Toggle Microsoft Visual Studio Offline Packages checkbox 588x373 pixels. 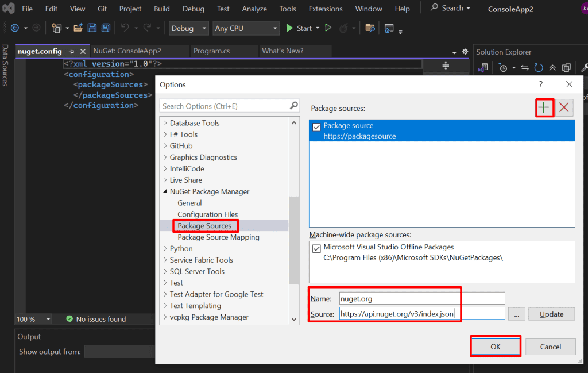316,249
